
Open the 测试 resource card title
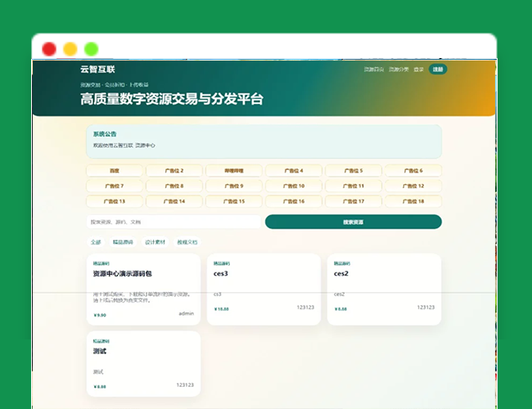[x=100, y=352]
